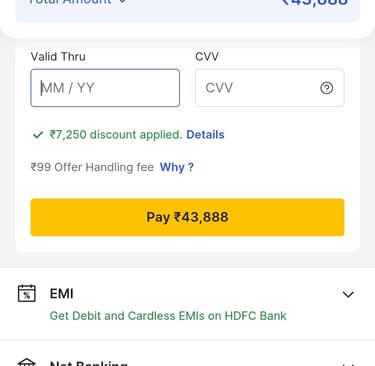The width and height of the screenshot is (375, 366).
Task: Open discount Details link
Action: (x=205, y=135)
